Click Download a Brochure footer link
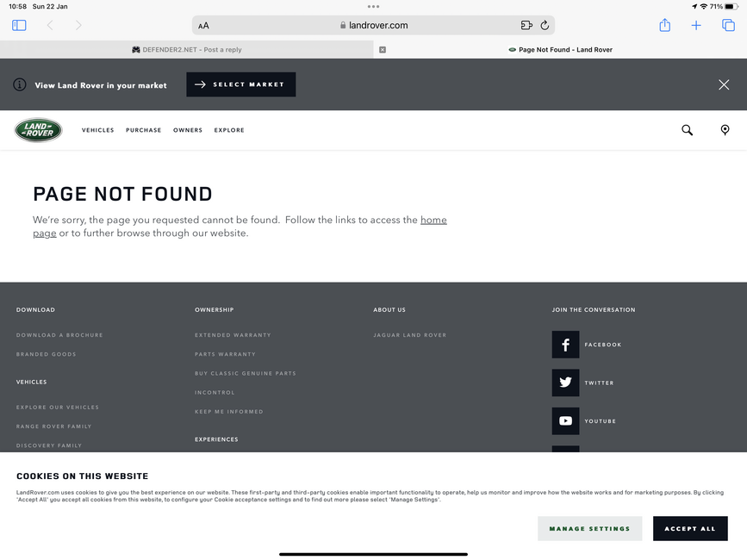This screenshot has height=560, width=747. pyautogui.click(x=59, y=335)
